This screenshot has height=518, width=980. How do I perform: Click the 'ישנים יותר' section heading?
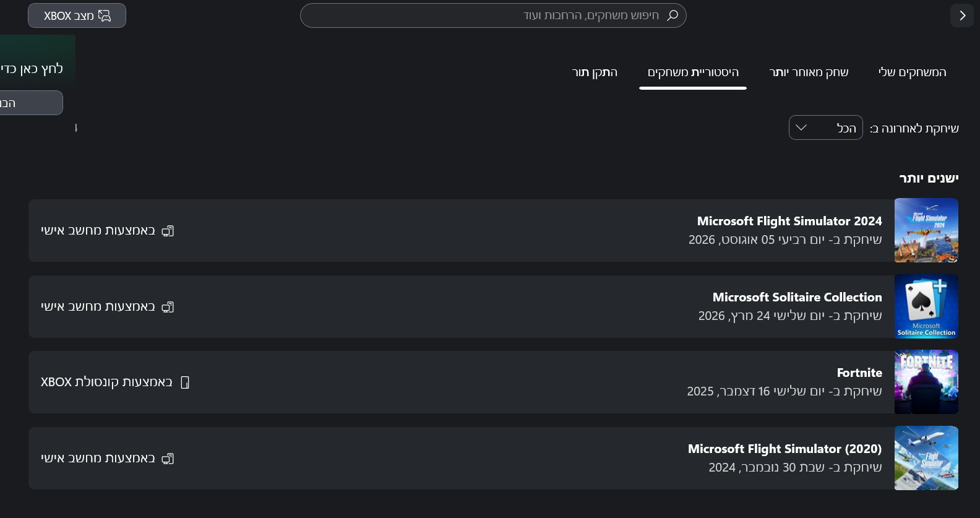[929, 178]
